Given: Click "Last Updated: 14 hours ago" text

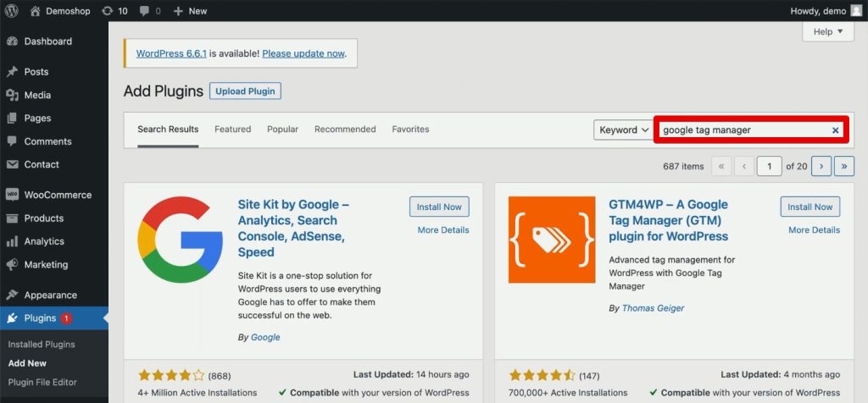Looking at the screenshot, I should 411,375.
